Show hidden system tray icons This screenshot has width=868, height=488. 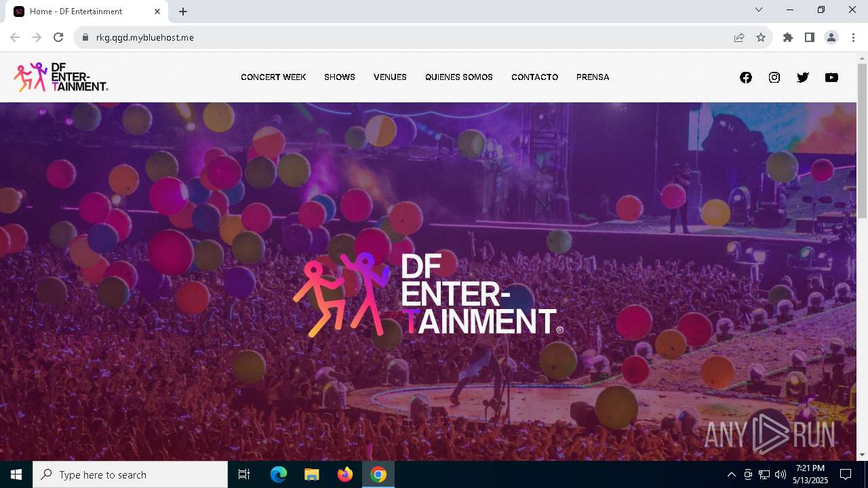pos(731,474)
